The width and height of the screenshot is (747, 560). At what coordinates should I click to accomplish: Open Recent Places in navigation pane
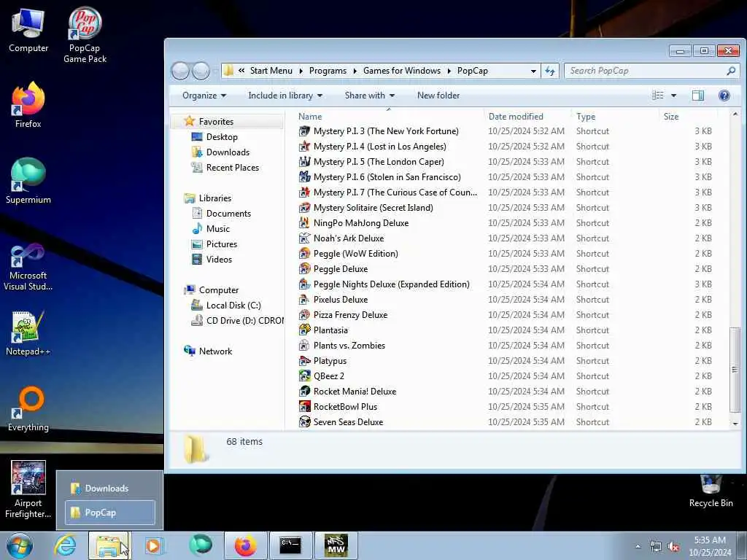tap(233, 168)
